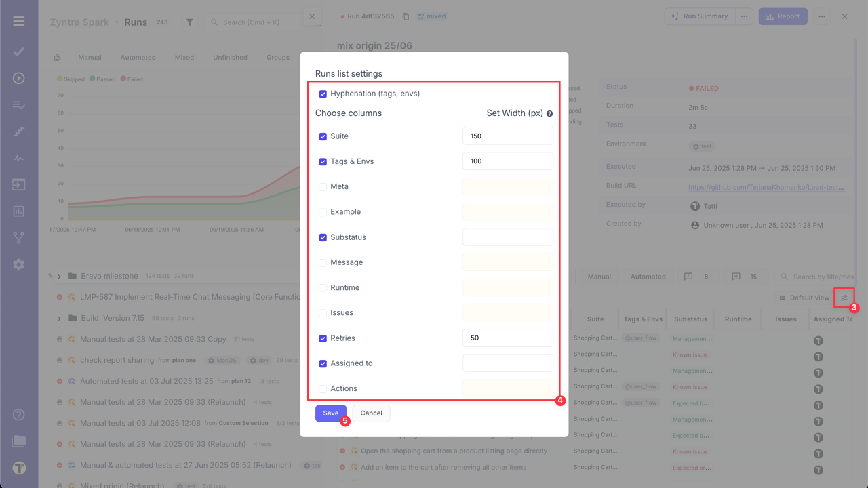Uncheck the Substatus column

coord(323,237)
